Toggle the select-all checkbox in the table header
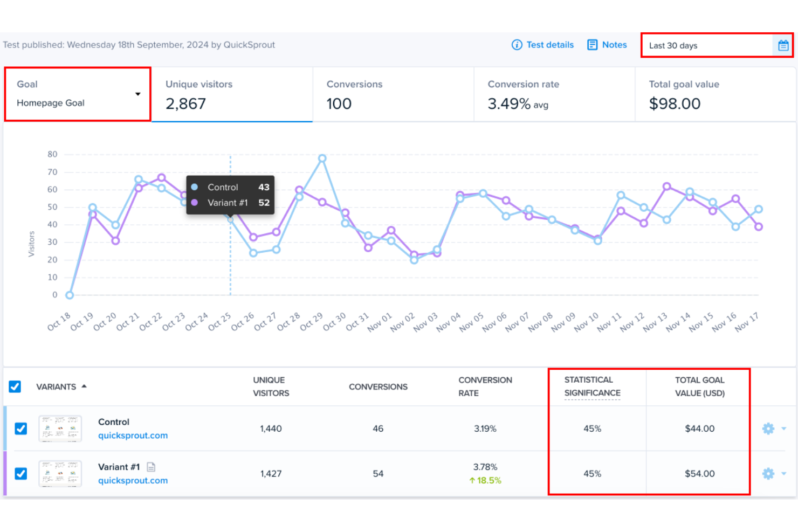The height and width of the screenshot is (532, 798). (15, 386)
